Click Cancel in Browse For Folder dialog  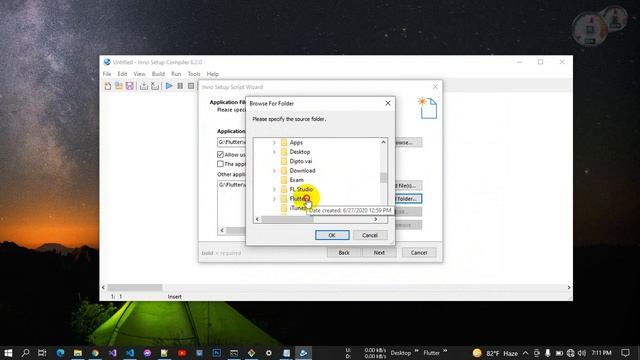370,235
